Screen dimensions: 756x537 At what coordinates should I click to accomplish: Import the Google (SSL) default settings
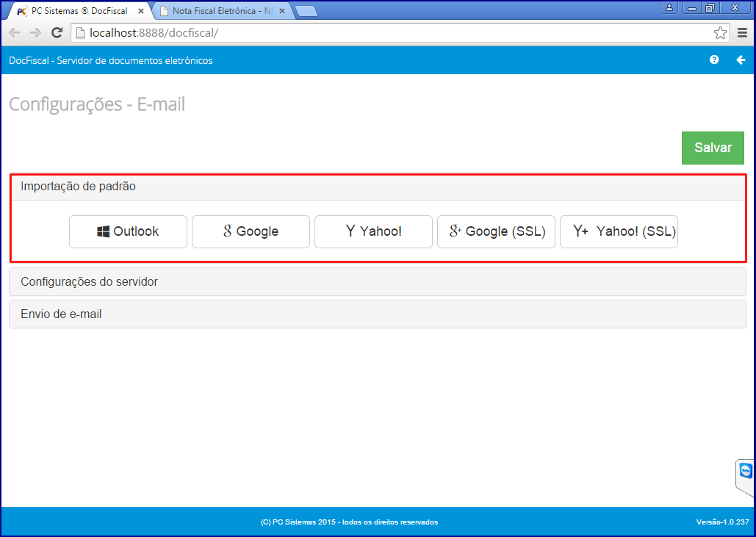coord(496,231)
